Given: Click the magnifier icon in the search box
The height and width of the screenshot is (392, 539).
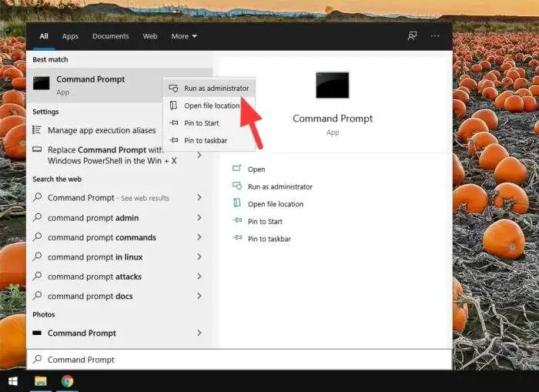Looking at the screenshot, I should tap(37, 360).
